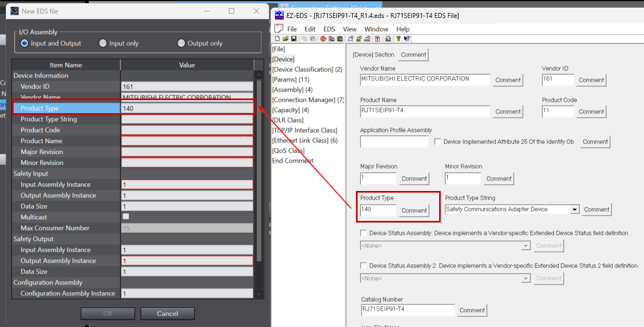
Task: Open the View menu in EZ-EDS
Action: pos(349,29)
